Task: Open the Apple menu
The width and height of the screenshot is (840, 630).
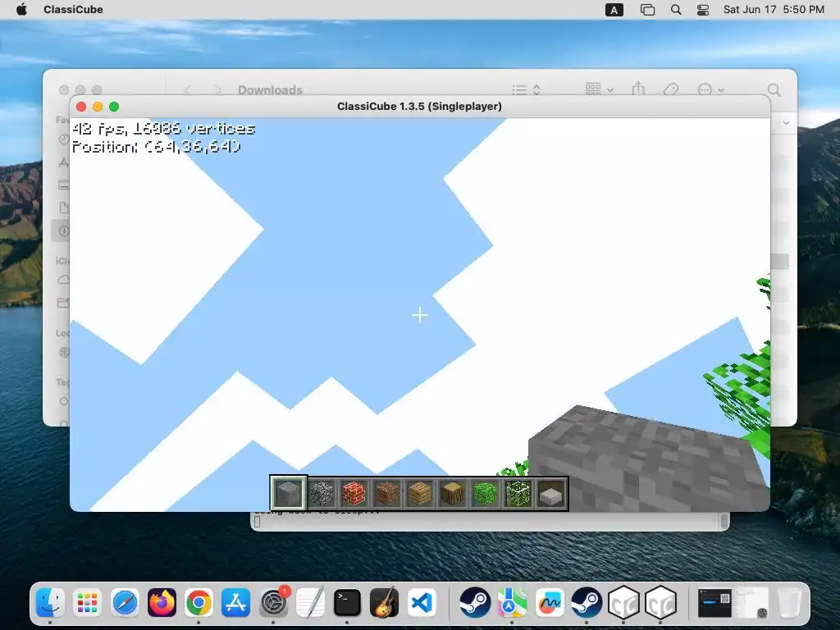Action: [x=21, y=9]
